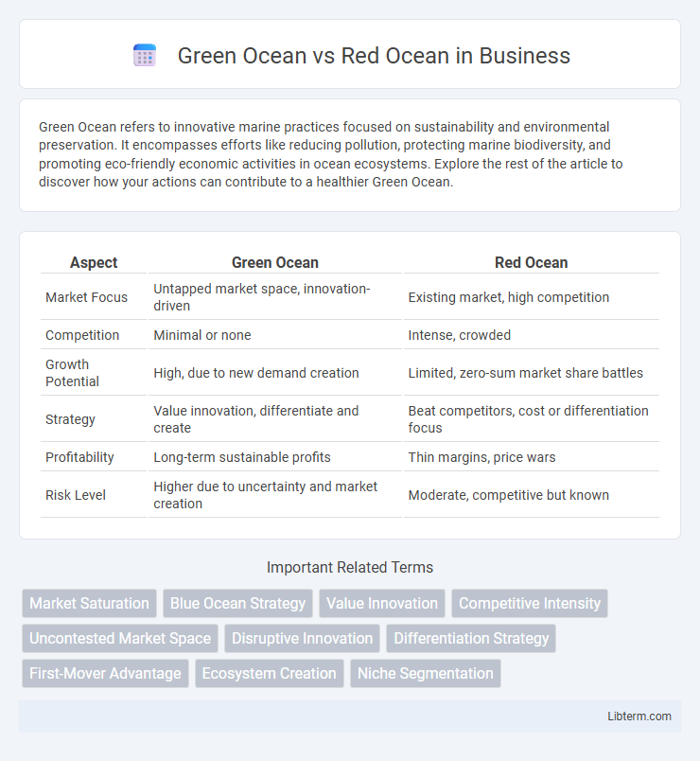
Task: Click the cell 'Thin margins, price wars'
Action: click(532, 457)
